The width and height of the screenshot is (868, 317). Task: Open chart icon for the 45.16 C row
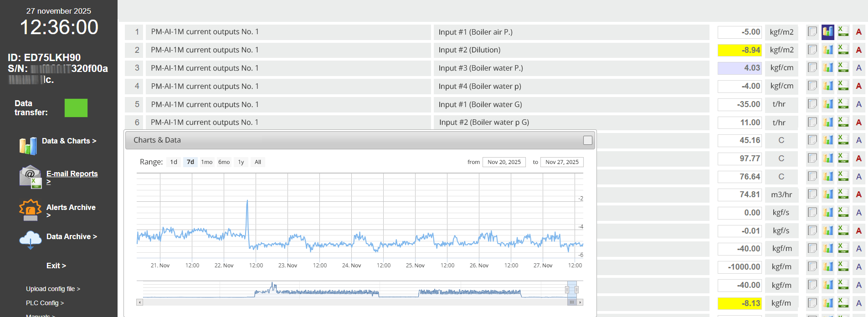827,140
